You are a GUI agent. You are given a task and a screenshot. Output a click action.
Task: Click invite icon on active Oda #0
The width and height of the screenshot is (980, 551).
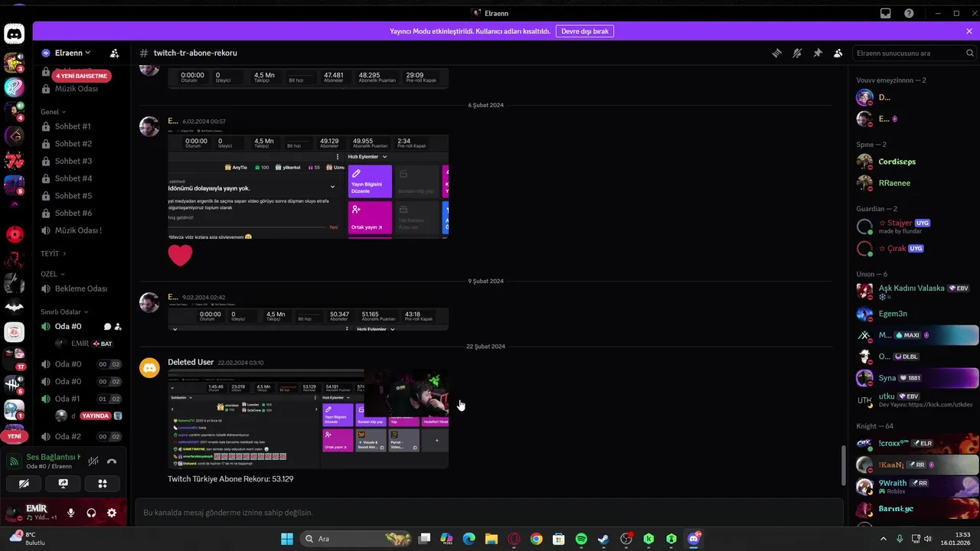pyautogui.click(x=118, y=327)
